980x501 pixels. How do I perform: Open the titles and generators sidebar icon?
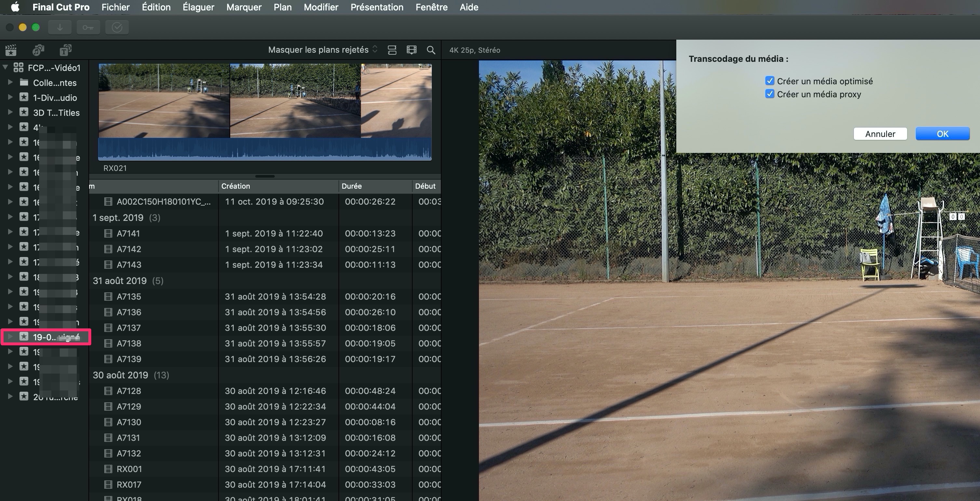65,50
